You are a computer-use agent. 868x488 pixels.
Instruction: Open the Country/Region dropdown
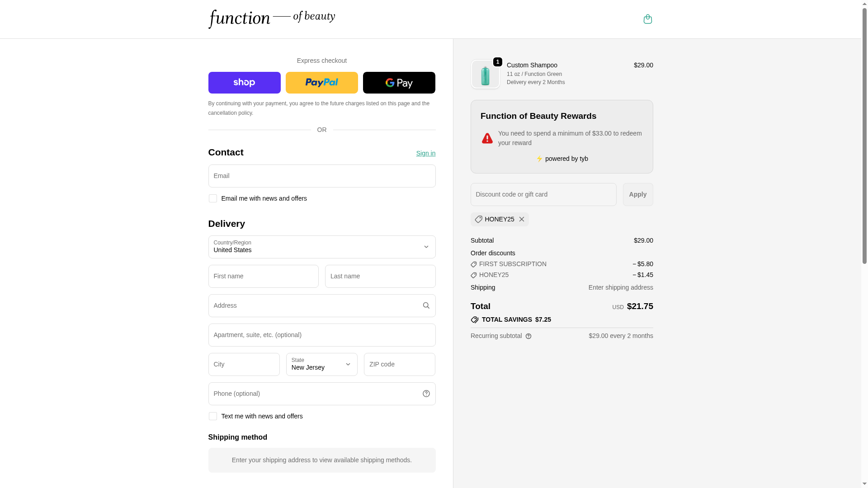point(321,247)
